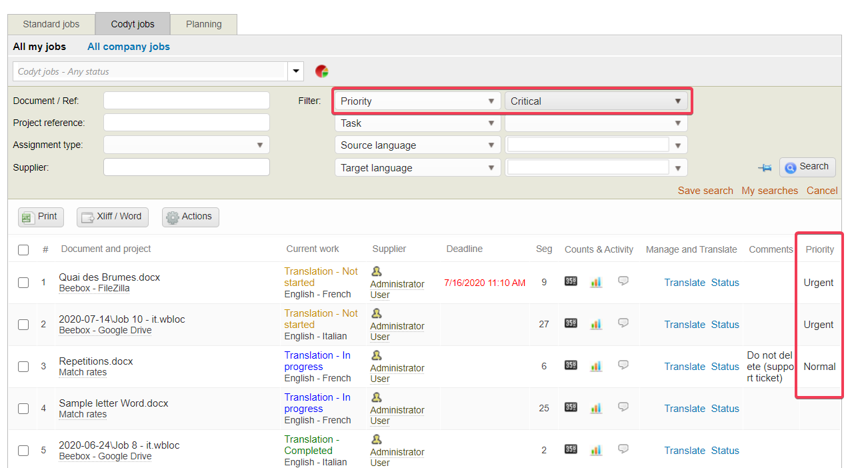868x468 pixels.
Task: Open the Critical priority value dropdown
Action: pos(595,101)
